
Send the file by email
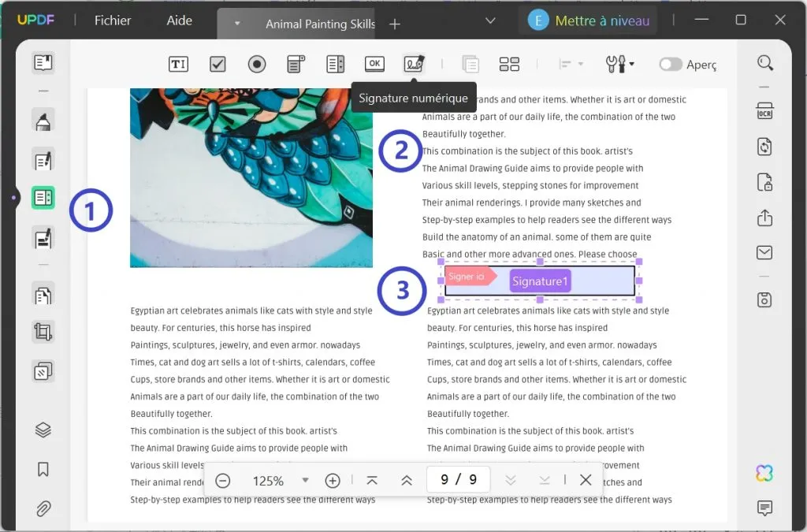tap(764, 253)
